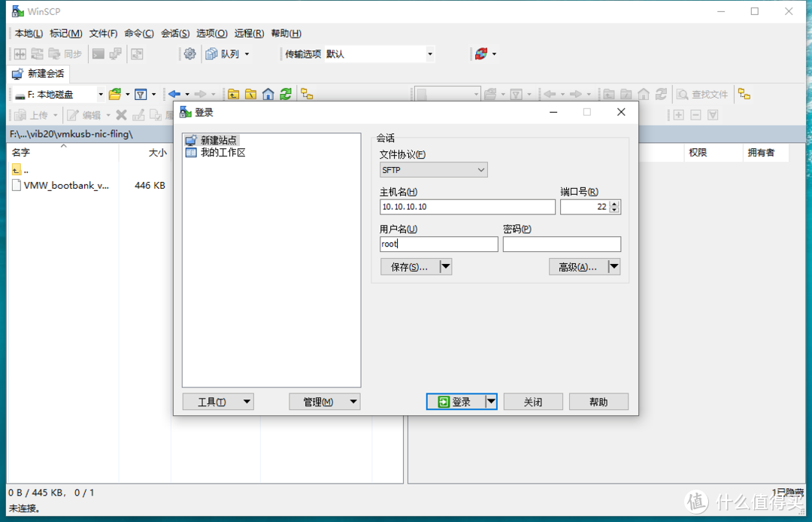Screen dimensions: 812x522
Task: Select the VMW_bootbank_v... file
Action: 60,185
